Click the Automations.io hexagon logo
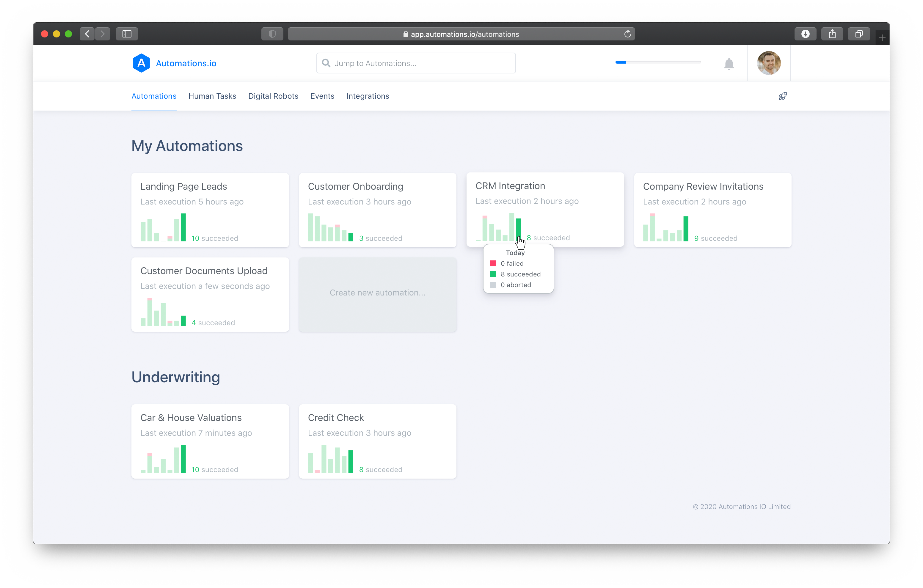The height and width of the screenshot is (588, 923). pyautogui.click(x=141, y=63)
